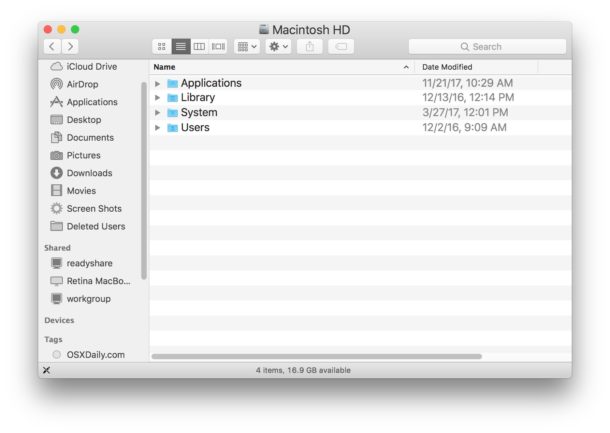The height and width of the screenshot is (433, 610).
Task: Click the customize icon in status bar
Action: point(46,370)
